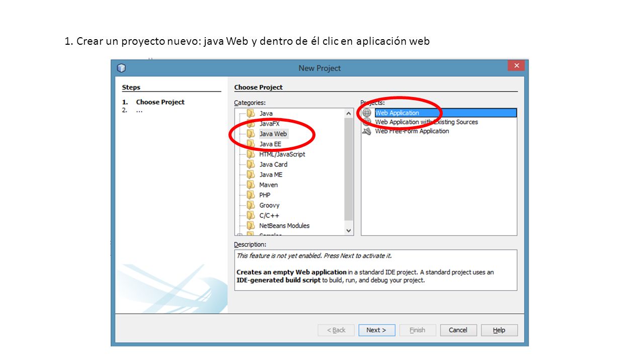The height and width of the screenshot is (362, 644).
Task: Click the Java Web folder icon
Action: click(x=251, y=134)
